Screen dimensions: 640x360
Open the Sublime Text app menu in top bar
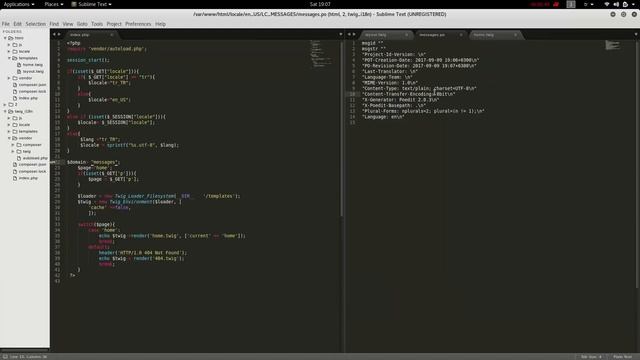coord(91,4)
